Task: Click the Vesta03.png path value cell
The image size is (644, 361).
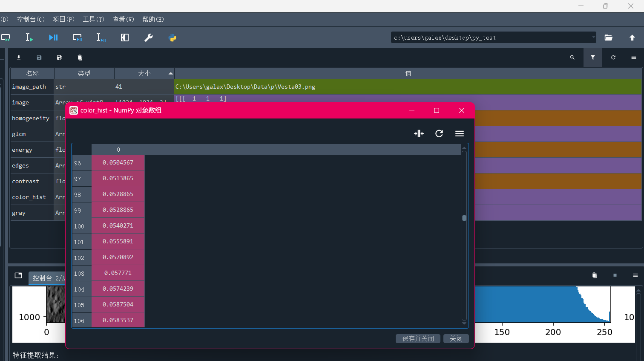Action: click(x=408, y=87)
